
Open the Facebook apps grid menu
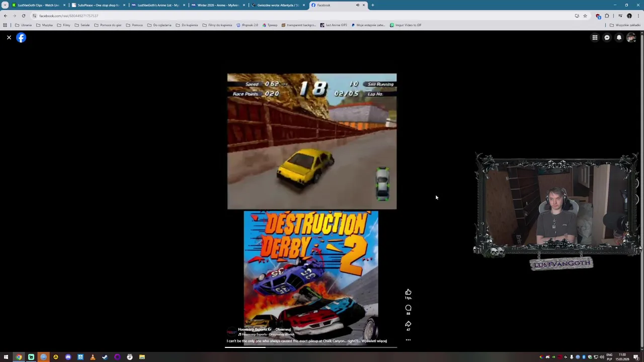[x=595, y=37]
